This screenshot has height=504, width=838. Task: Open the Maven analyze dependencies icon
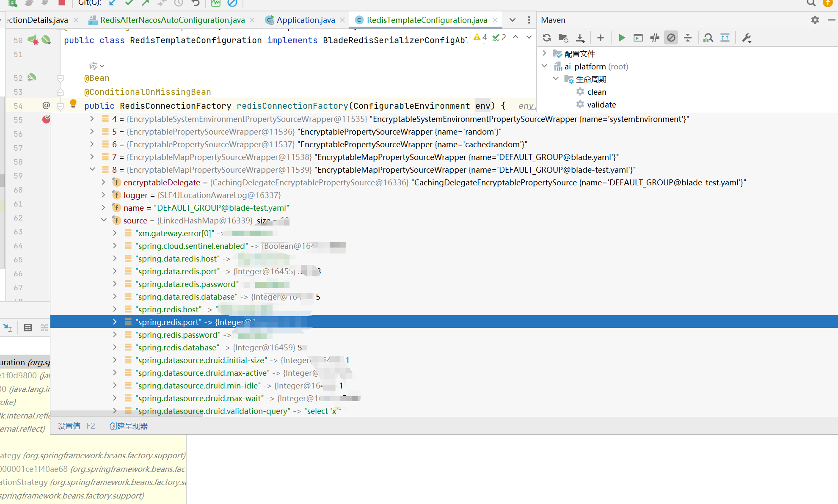pos(708,38)
